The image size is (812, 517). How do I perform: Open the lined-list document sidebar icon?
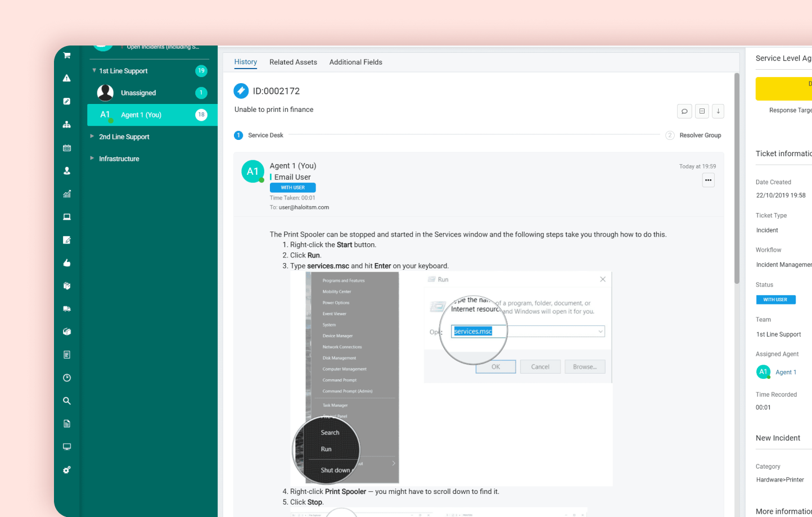coord(67,355)
